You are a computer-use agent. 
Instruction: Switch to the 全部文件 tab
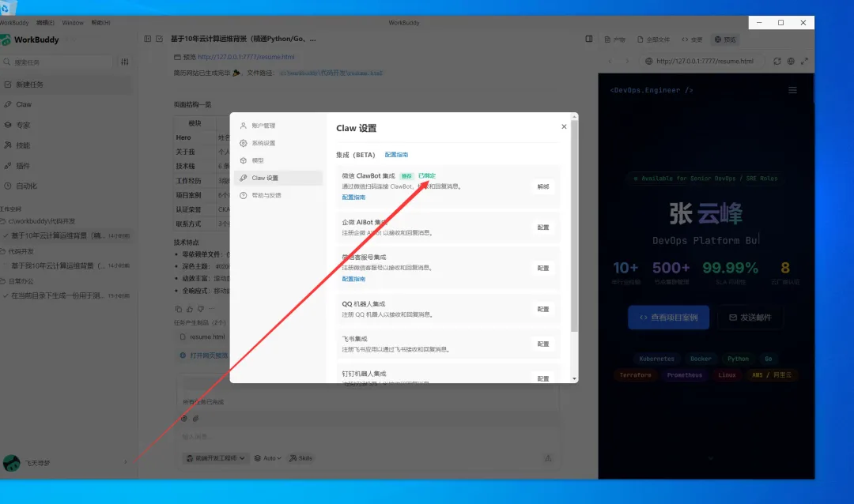pyautogui.click(x=653, y=39)
